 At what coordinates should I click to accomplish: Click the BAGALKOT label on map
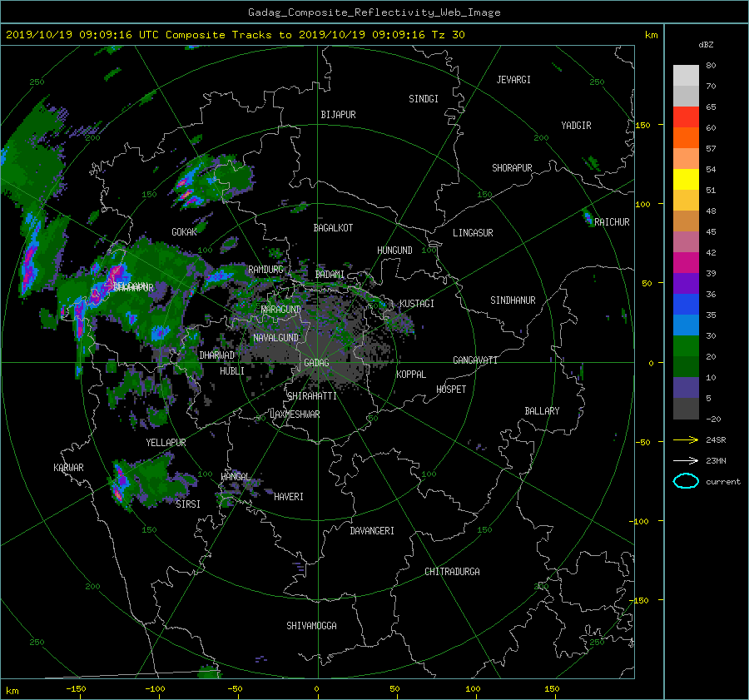333,228
